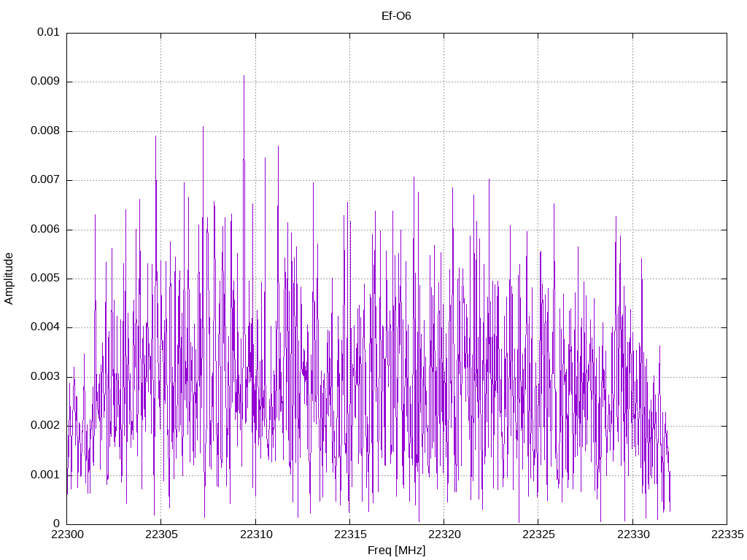The width and height of the screenshot is (747, 560).
Task: Click the 22325 x-axis tick label
Action: click(538, 534)
